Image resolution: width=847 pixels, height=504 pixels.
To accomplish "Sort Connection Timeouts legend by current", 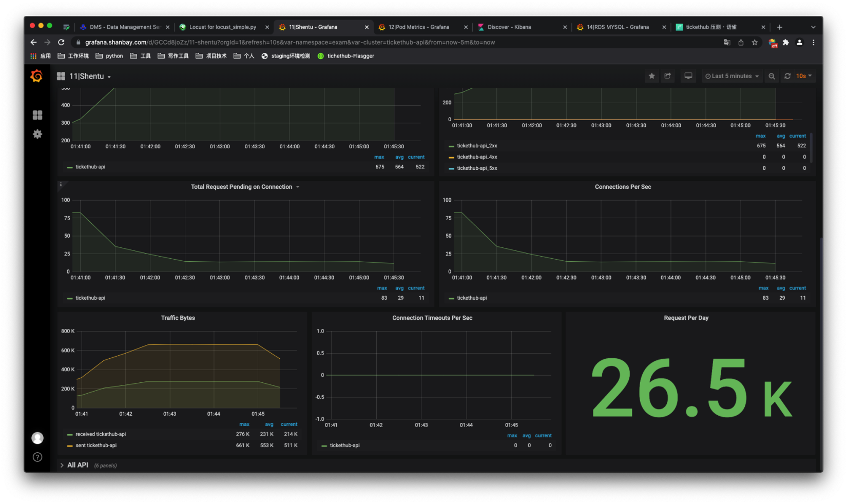I will 543,436.
